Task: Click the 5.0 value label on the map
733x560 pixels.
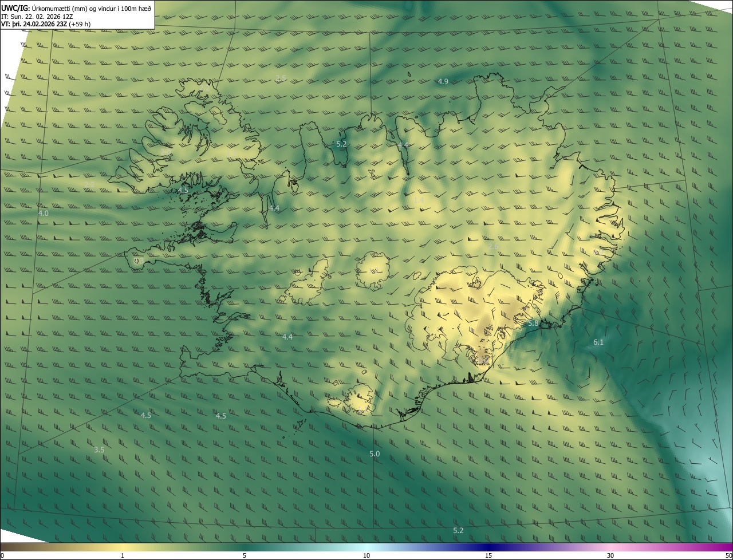Action: tap(375, 453)
